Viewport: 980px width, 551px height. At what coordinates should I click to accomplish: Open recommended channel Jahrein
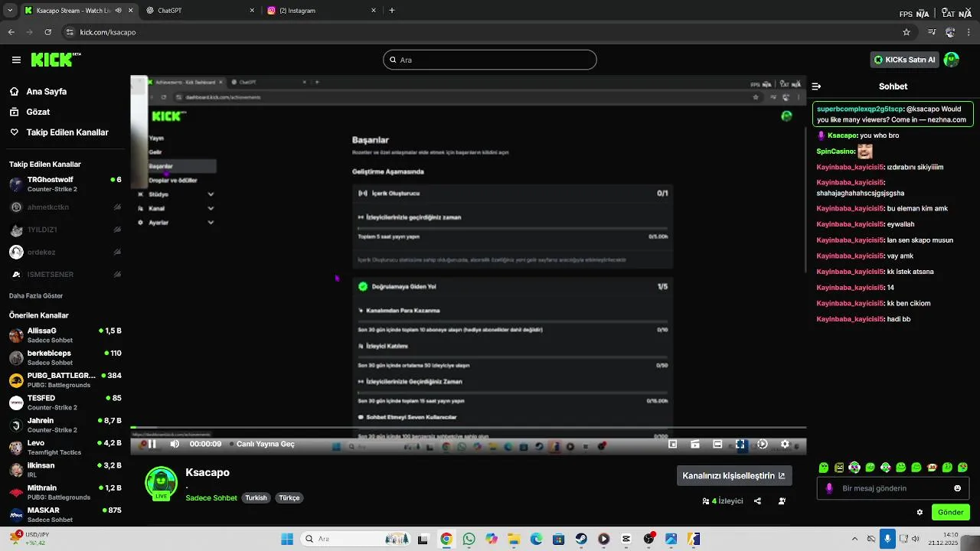[65, 425]
